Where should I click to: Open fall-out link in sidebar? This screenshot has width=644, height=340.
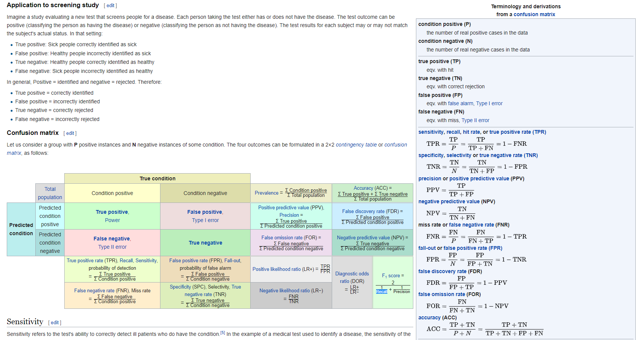pos(427,248)
